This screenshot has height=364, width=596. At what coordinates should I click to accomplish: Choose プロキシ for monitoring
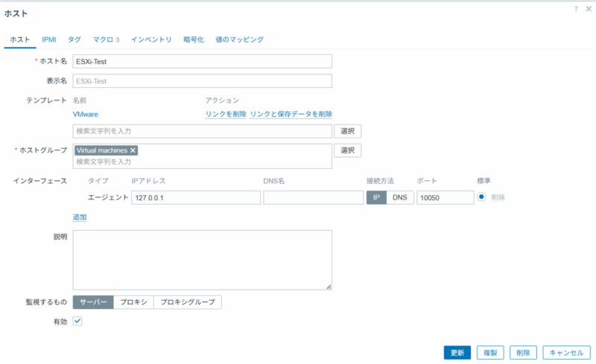(136, 302)
